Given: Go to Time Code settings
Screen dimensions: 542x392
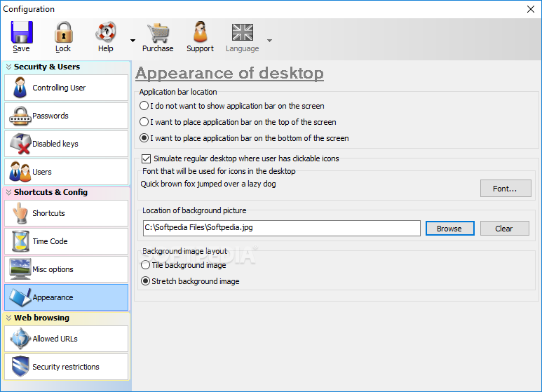Looking at the screenshot, I should coord(67,241).
